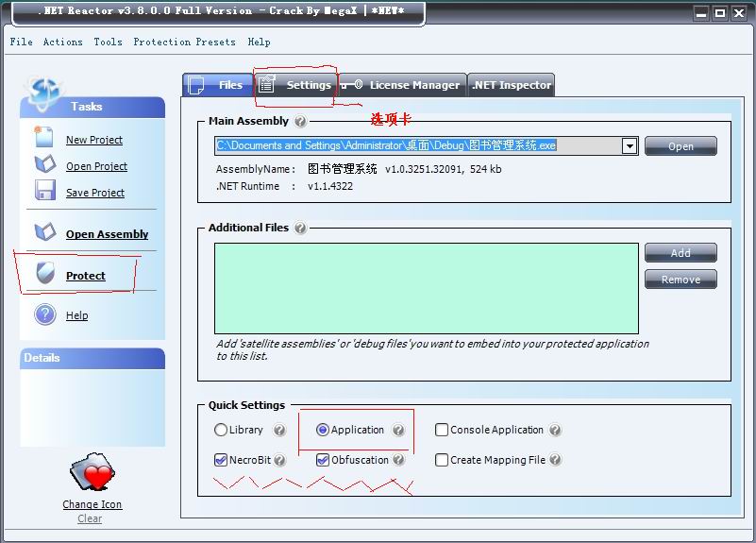Switch to the Files tab
Image resolution: width=756 pixels, height=543 pixels.
click(x=218, y=85)
